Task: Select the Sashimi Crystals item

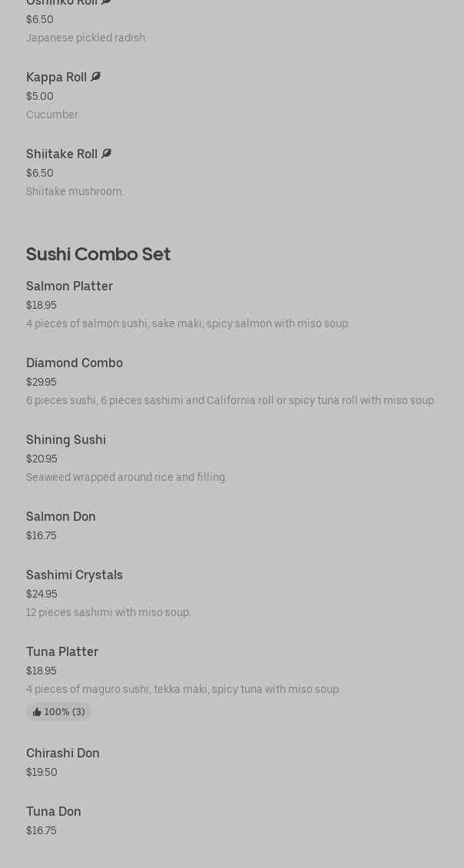Action: 75,575
